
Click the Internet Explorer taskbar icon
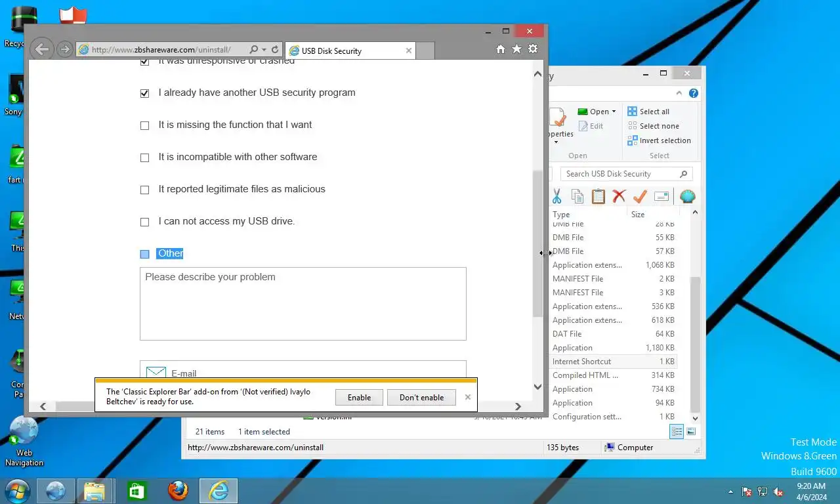click(x=219, y=491)
